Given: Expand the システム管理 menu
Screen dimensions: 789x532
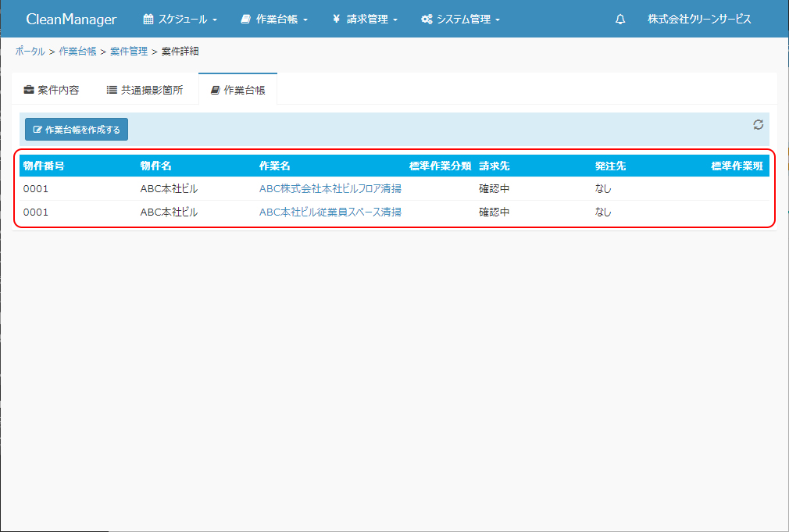Looking at the screenshot, I should pyautogui.click(x=460, y=20).
